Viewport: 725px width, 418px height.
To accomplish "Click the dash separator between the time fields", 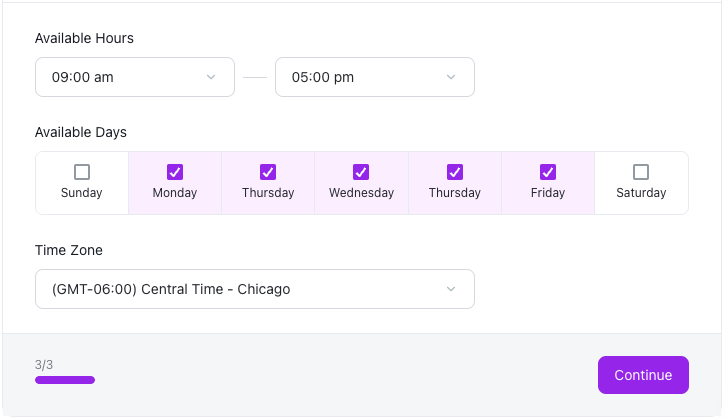I will pos(255,78).
